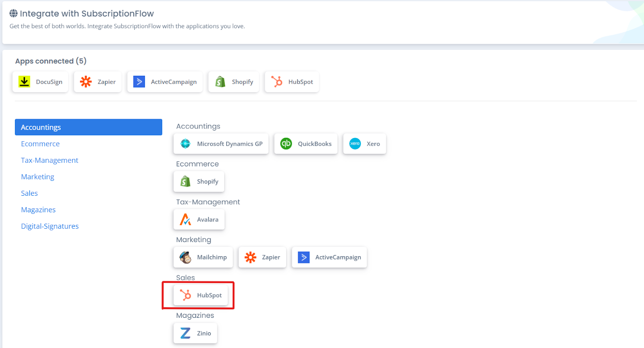This screenshot has height=348, width=644.
Task: Choose the HubSpot label under Sales
Action: 209,295
